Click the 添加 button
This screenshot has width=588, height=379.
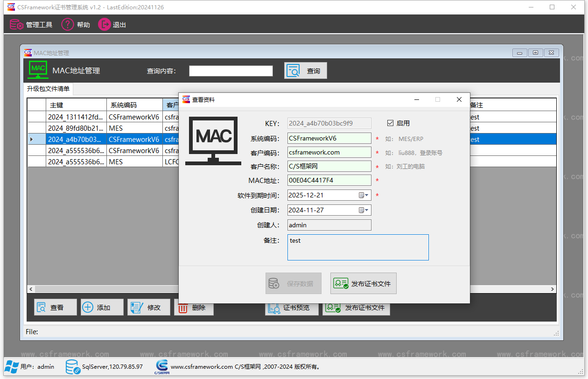[x=102, y=307]
